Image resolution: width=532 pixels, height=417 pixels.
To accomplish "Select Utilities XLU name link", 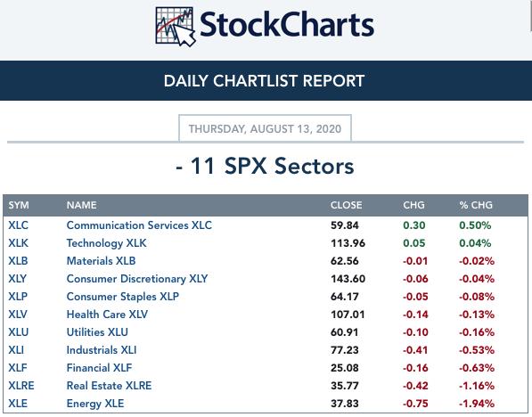I will pos(97,332).
